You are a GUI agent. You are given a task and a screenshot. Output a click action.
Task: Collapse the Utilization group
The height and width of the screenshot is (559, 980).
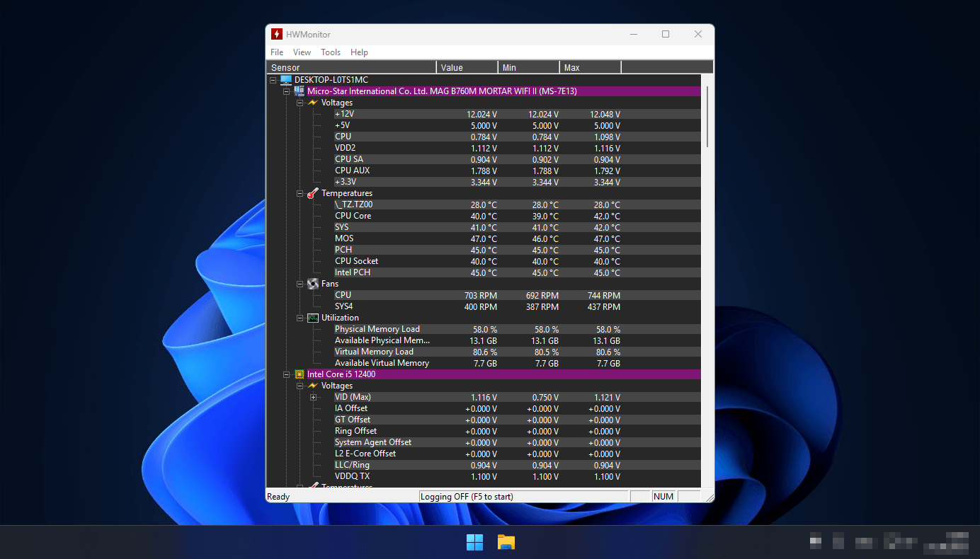300,318
